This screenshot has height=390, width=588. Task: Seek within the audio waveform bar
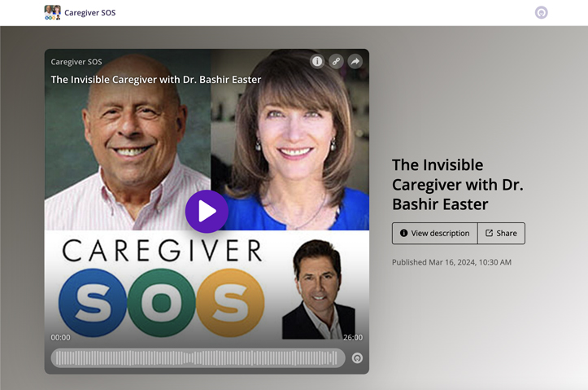(x=198, y=358)
